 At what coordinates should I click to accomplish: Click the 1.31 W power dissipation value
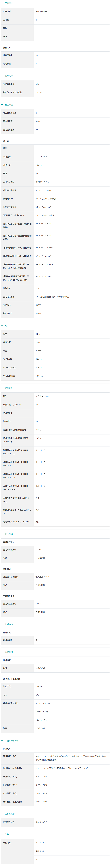[39, 92]
